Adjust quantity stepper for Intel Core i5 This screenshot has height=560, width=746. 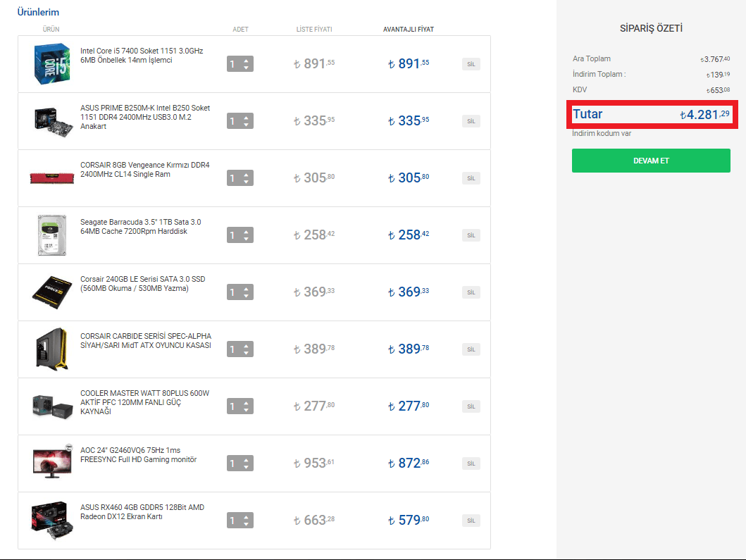pyautogui.click(x=240, y=64)
